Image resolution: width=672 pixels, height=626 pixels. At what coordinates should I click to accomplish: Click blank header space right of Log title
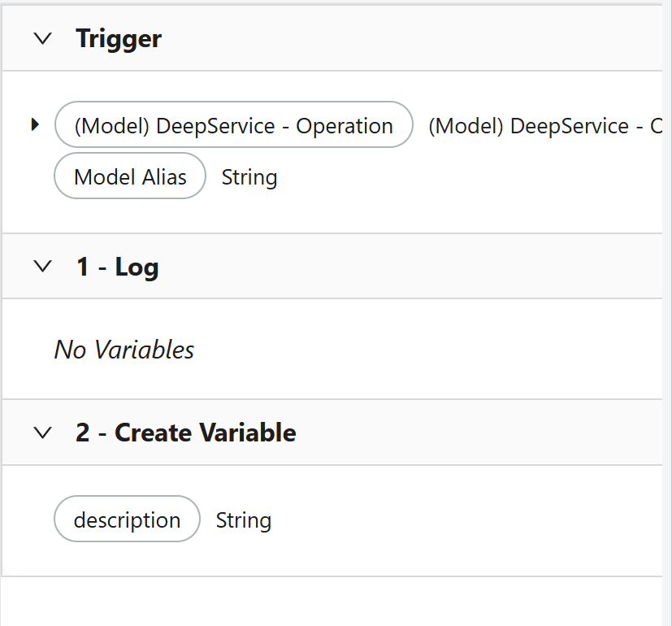click(x=410, y=267)
